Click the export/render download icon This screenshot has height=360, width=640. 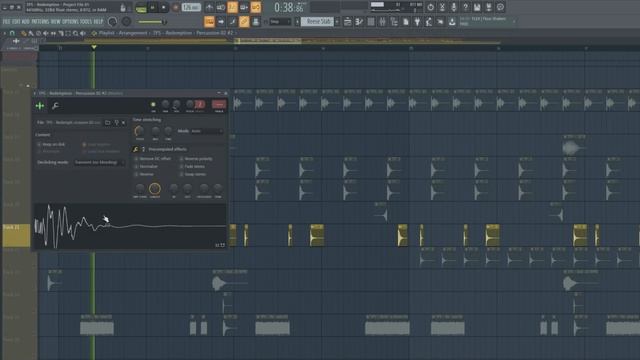[452, 22]
